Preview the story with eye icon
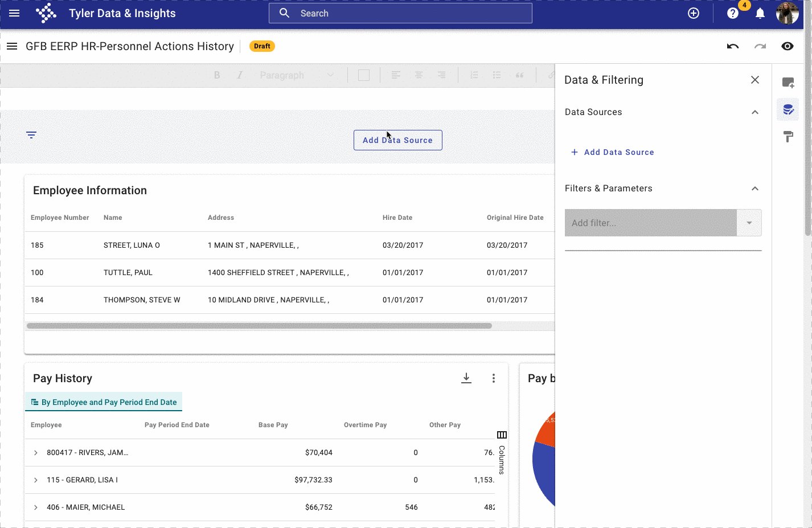The width and height of the screenshot is (812, 528). tap(788, 46)
